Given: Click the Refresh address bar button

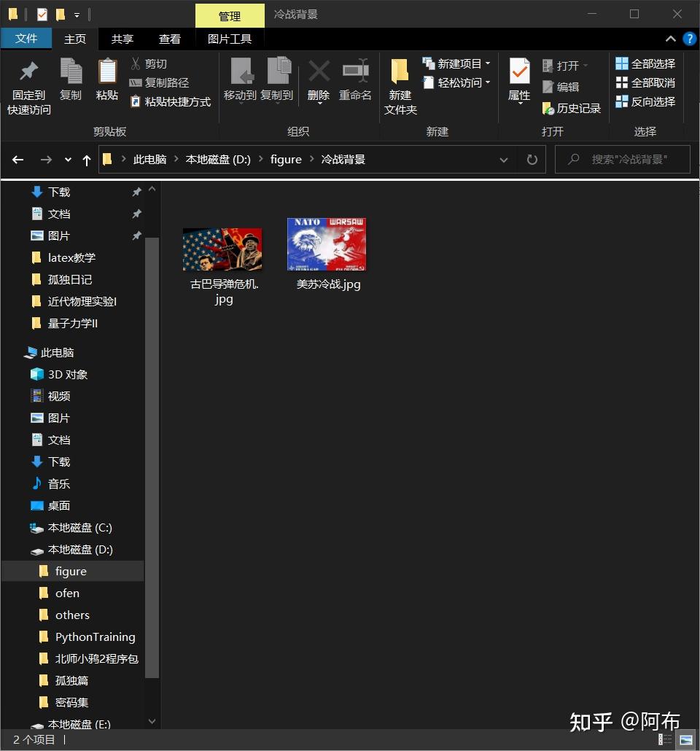Looking at the screenshot, I should (532, 160).
